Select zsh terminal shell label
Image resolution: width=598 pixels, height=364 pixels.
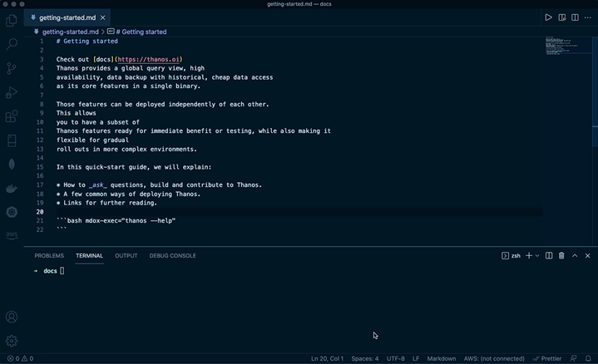511,256
